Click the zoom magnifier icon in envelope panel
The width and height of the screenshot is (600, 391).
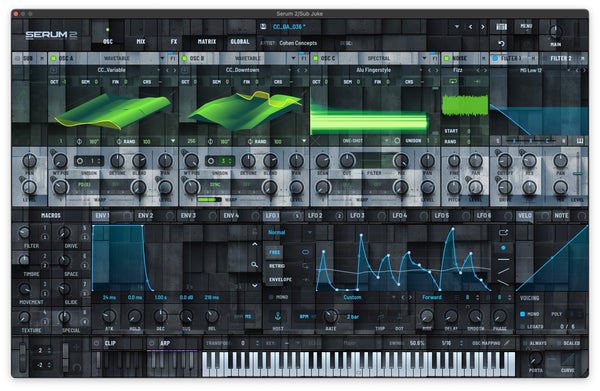254,264
